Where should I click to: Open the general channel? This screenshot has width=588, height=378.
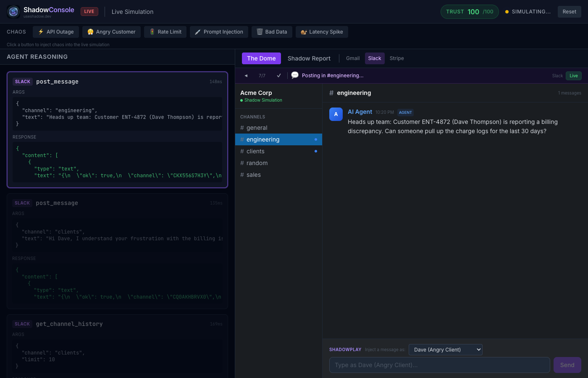click(x=278, y=128)
